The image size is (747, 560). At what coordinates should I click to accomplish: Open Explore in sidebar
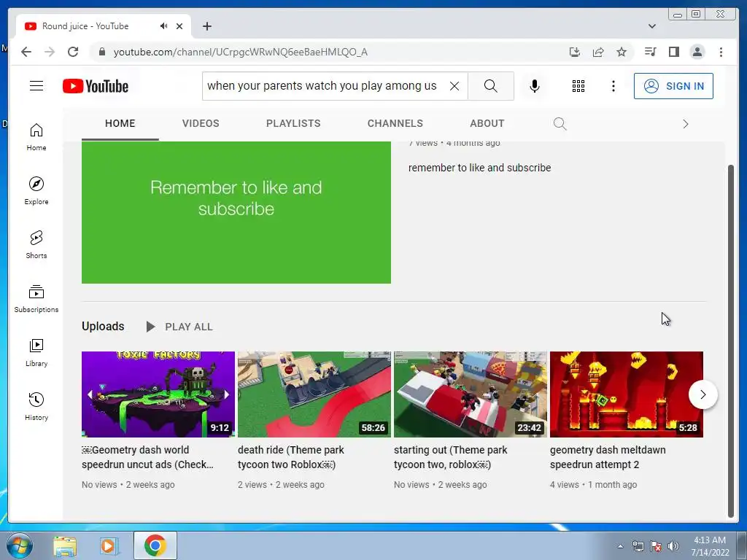point(36,191)
